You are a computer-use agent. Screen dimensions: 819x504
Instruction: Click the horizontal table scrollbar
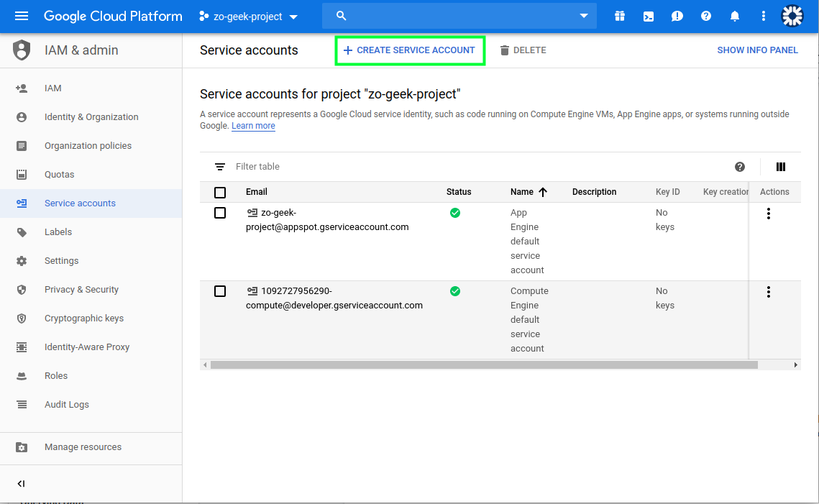pyautogui.click(x=484, y=365)
